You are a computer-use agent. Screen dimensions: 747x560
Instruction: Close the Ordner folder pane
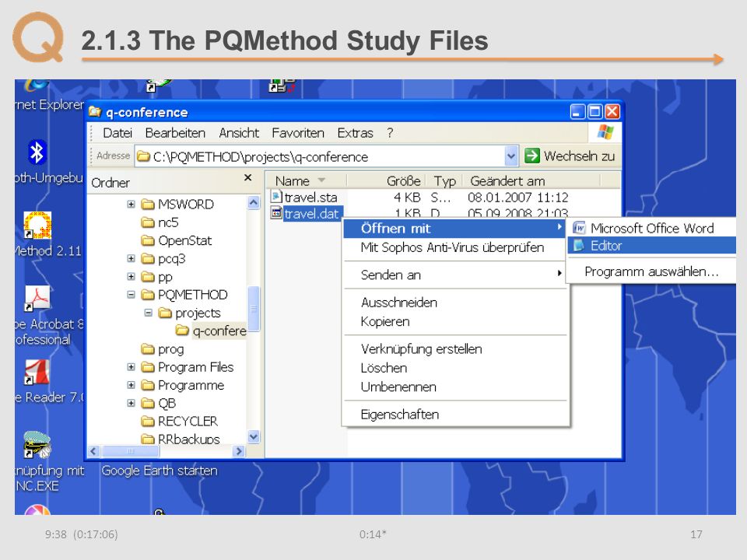click(247, 177)
